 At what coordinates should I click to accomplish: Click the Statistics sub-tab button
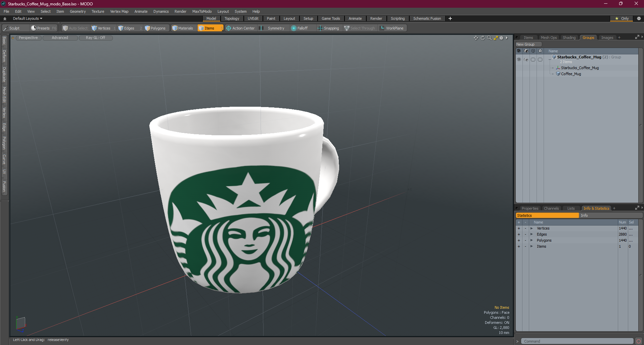(547, 215)
